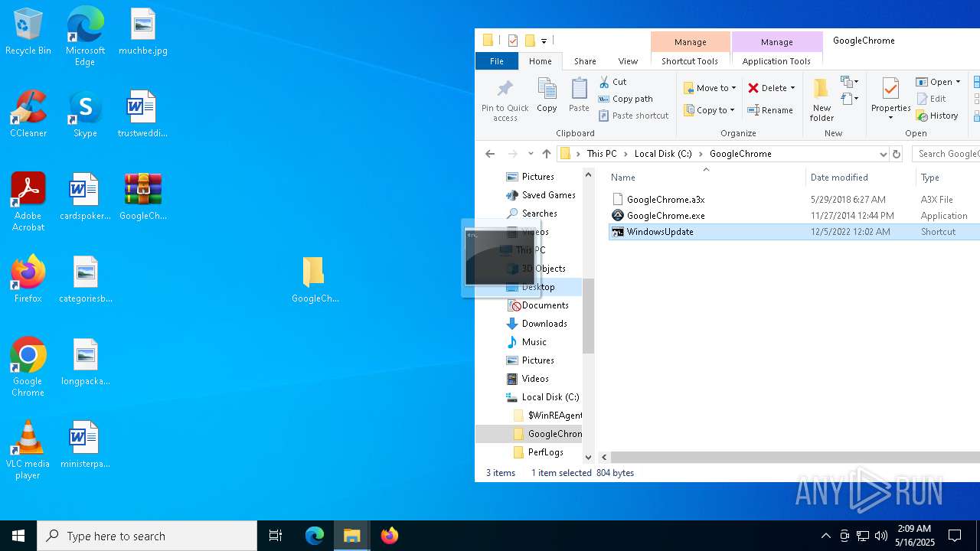Open the address bar history dropdown
The height and width of the screenshot is (551, 980).
coord(884,154)
